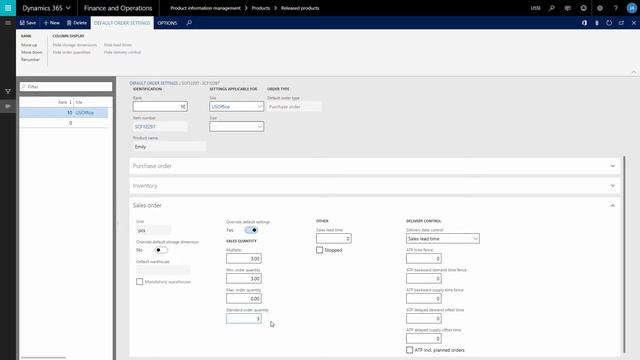The image size is (640, 360).
Task: Click the Min. order quantity field
Action: [x=244, y=278]
